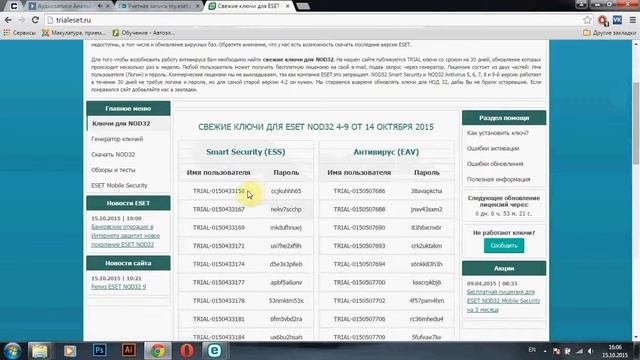
Task: Click the volume speaker icon in system tray
Action: point(591,351)
